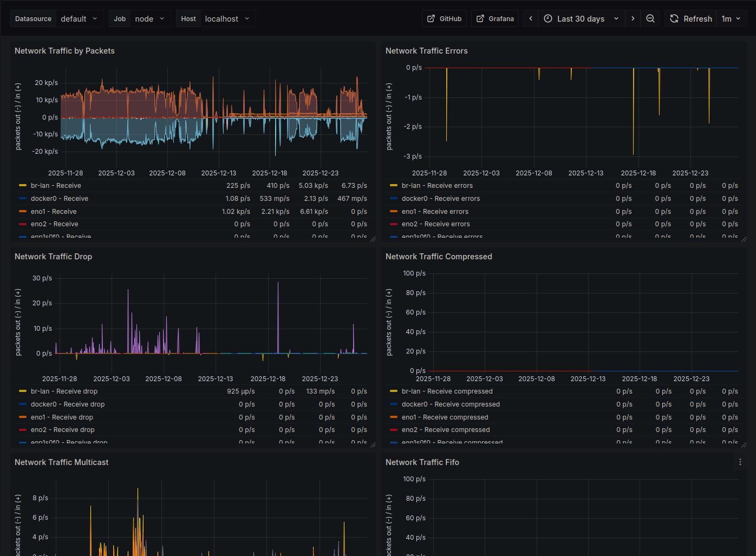The height and width of the screenshot is (556, 756).
Task: Click the zoom out time range icon
Action: pos(650,18)
